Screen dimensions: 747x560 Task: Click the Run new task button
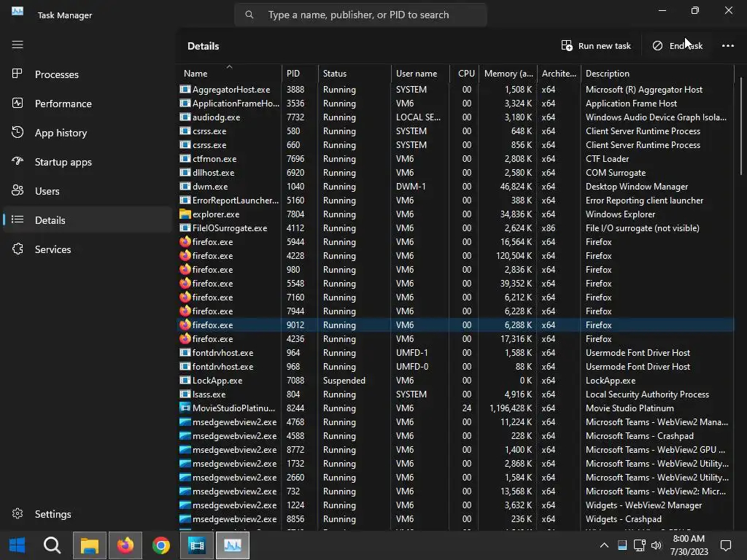click(x=596, y=46)
